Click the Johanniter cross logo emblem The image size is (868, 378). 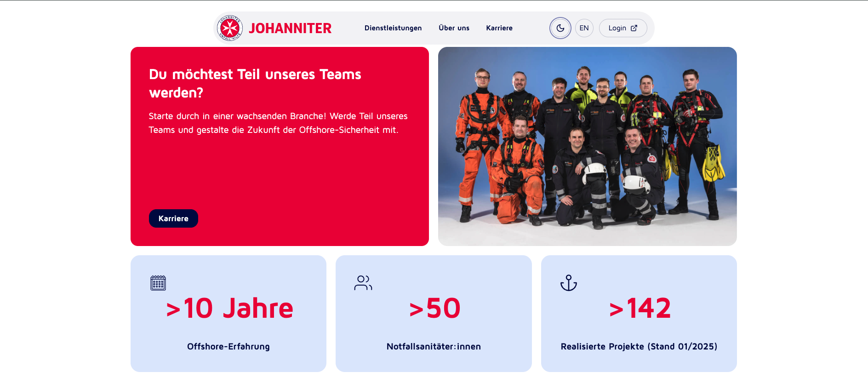pyautogui.click(x=230, y=28)
